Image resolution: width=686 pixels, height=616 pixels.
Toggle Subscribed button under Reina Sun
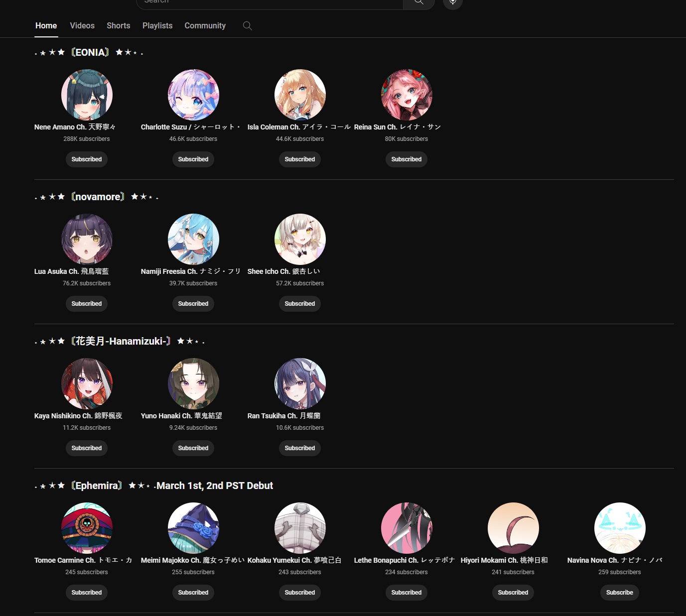pyautogui.click(x=407, y=159)
